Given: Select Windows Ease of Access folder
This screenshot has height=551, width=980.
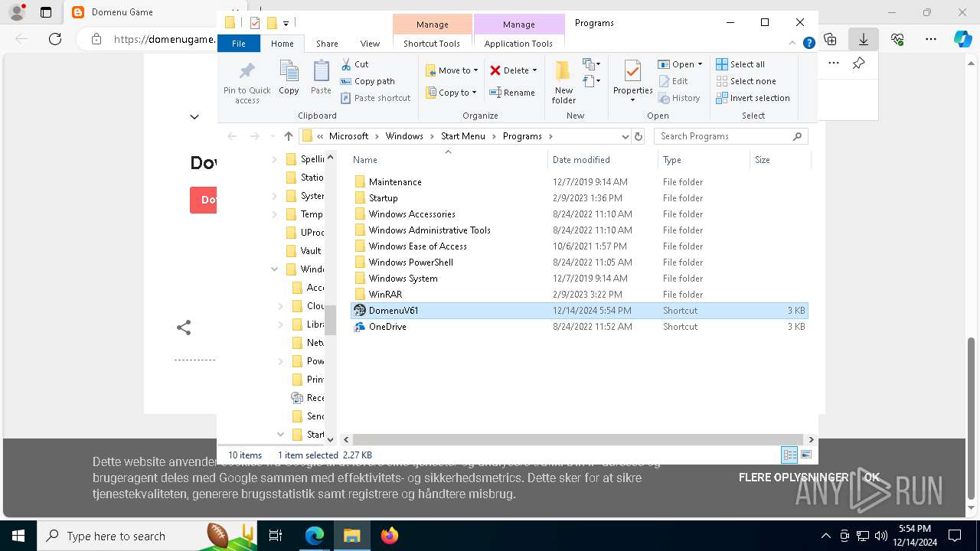Looking at the screenshot, I should coord(579,246).
